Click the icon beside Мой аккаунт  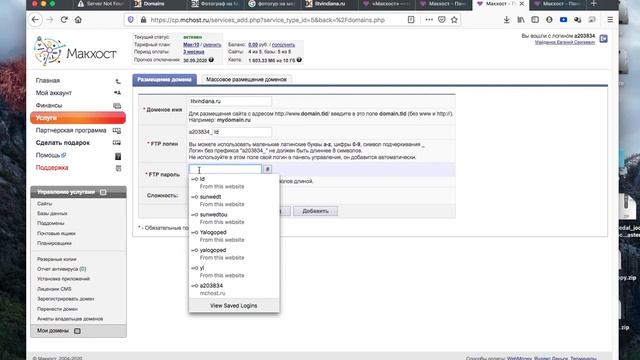coord(117,93)
